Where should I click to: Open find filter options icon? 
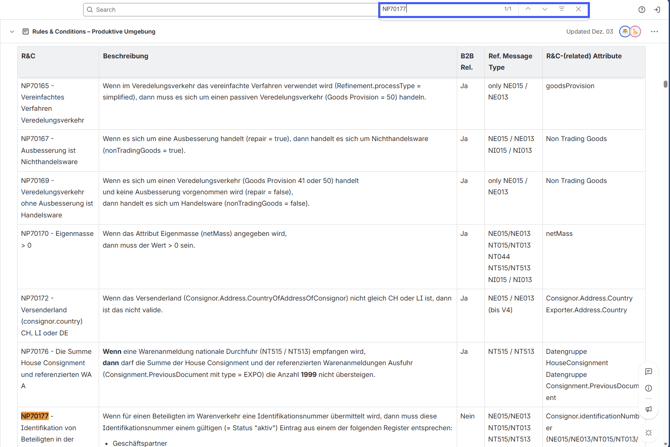561,9
